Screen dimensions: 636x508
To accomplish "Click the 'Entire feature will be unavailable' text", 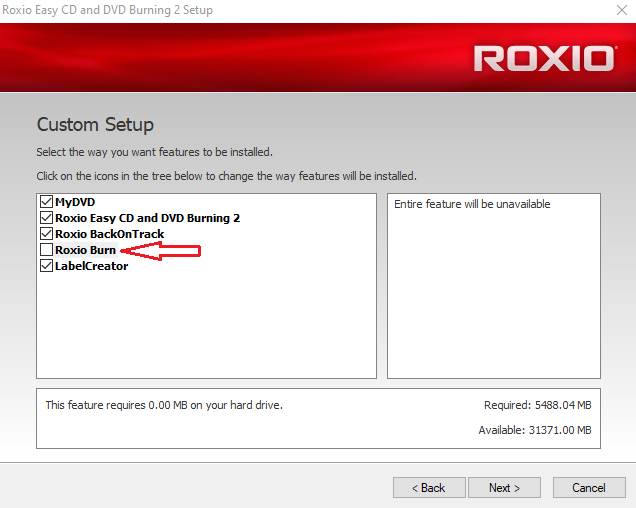I will (472, 204).
